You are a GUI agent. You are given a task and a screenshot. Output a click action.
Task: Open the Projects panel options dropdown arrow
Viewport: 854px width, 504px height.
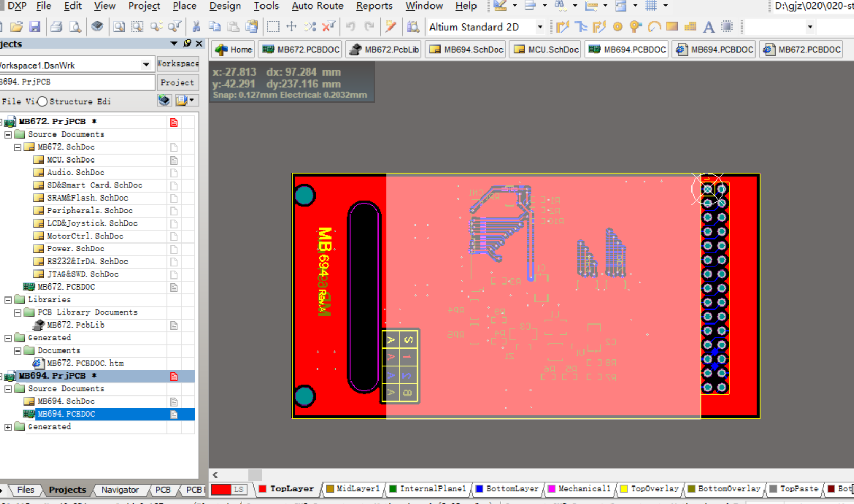(174, 43)
